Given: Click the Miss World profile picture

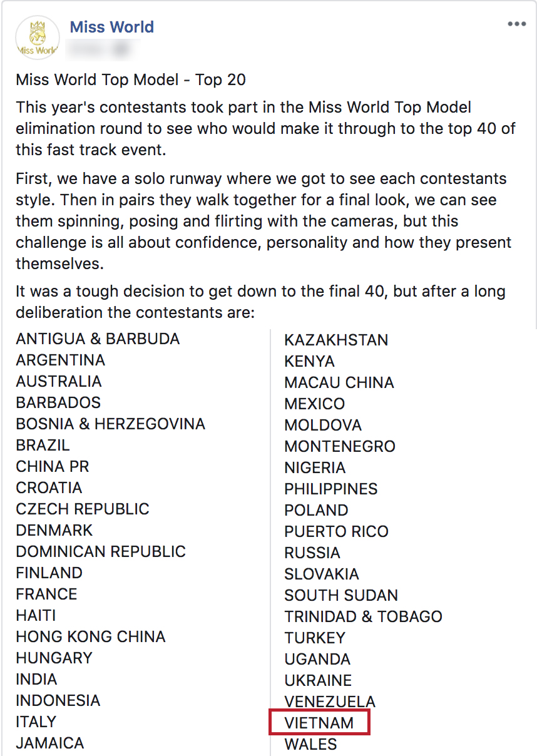Looking at the screenshot, I should coord(37,38).
